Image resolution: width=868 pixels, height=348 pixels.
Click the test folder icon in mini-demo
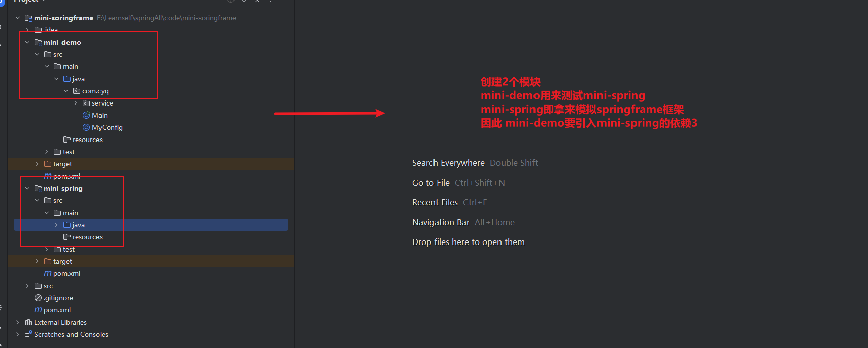pyautogui.click(x=57, y=152)
